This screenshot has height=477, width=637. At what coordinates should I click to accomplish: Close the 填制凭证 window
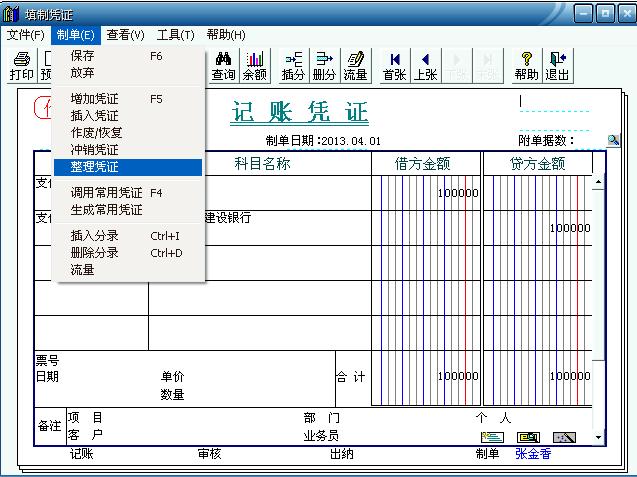[x=627, y=14]
